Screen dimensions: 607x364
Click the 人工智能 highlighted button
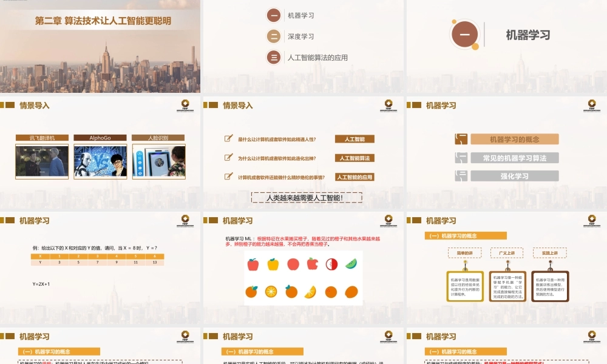point(355,138)
